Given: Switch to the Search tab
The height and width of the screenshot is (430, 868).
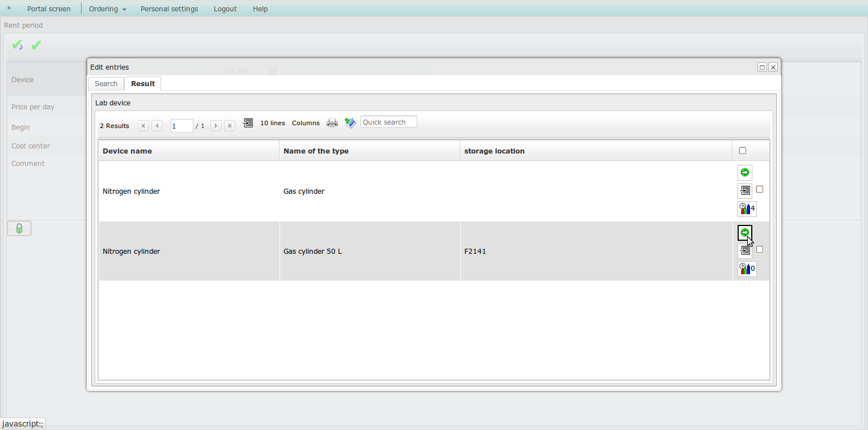Looking at the screenshot, I should (106, 84).
